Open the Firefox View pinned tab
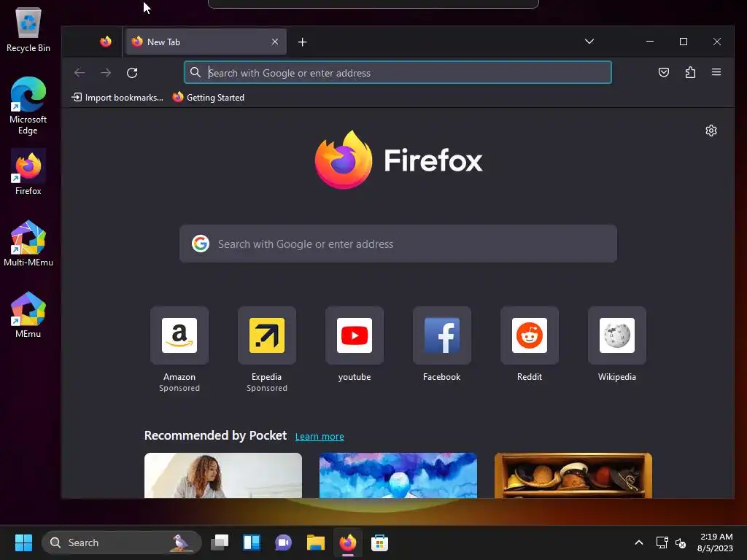Screen dimensions: 747x560 pos(106,42)
